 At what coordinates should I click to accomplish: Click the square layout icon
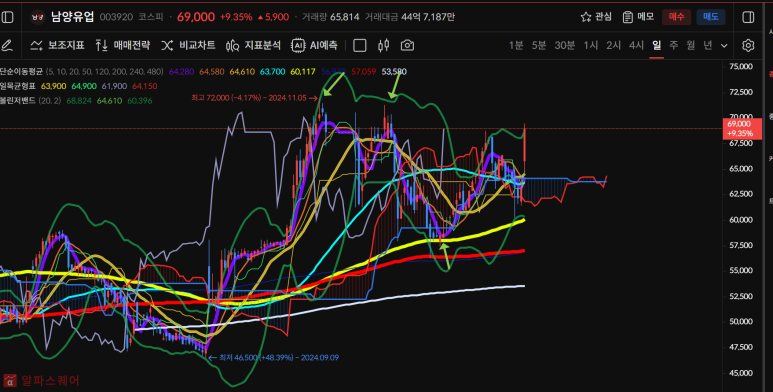tap(360, 45)
